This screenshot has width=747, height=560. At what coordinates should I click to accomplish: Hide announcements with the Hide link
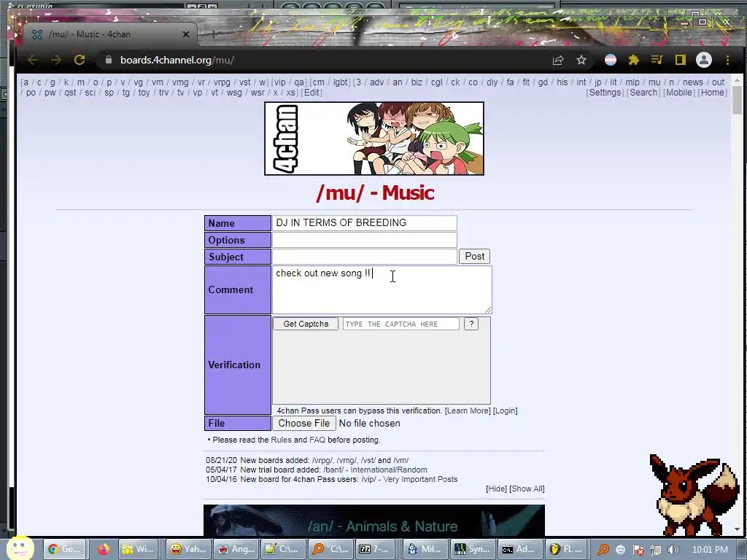coord(496,489)
